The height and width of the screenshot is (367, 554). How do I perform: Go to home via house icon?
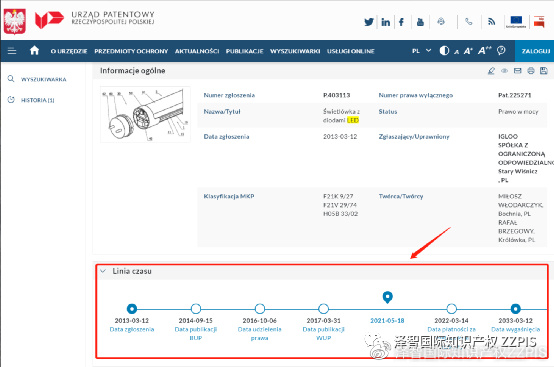(x=34, y=51)
